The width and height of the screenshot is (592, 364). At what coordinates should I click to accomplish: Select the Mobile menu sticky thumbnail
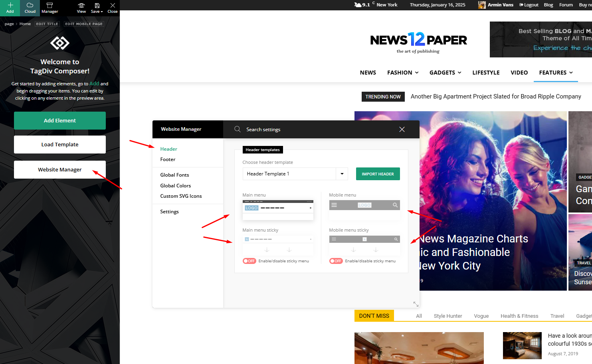[364, 245]
